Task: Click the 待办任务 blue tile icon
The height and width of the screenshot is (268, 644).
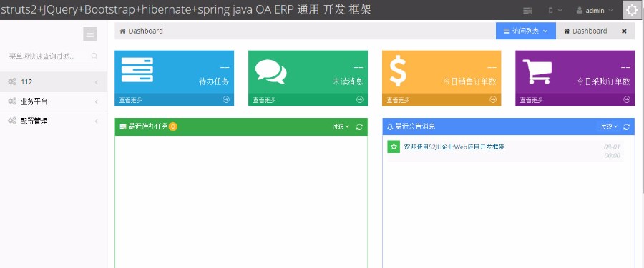Action: click(x=137, y=70)
